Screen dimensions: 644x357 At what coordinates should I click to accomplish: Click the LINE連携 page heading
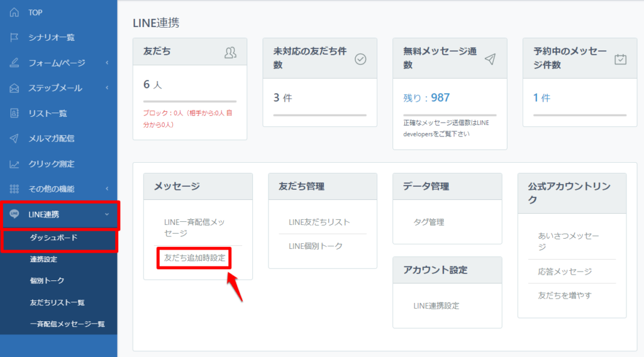point(156,23)
